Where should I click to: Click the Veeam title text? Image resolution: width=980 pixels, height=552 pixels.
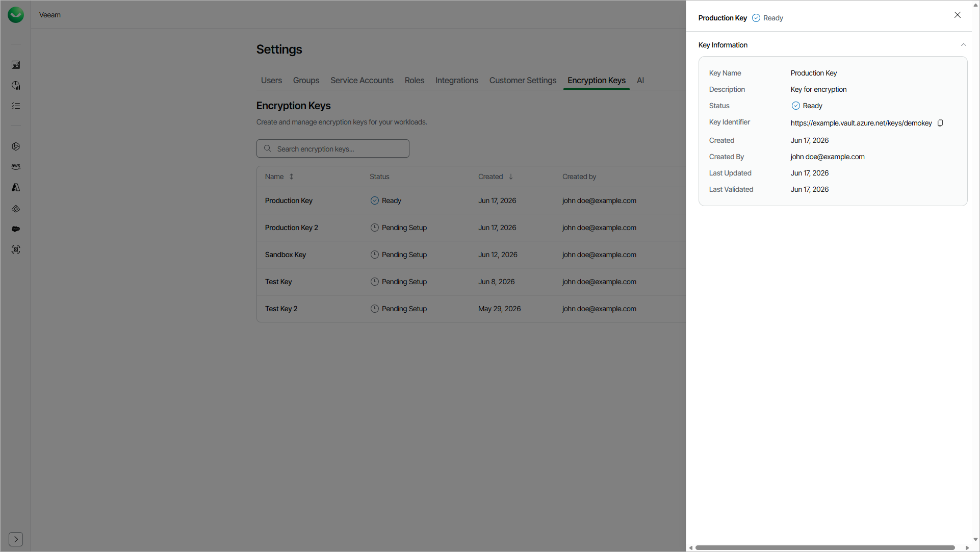(50, 15)
